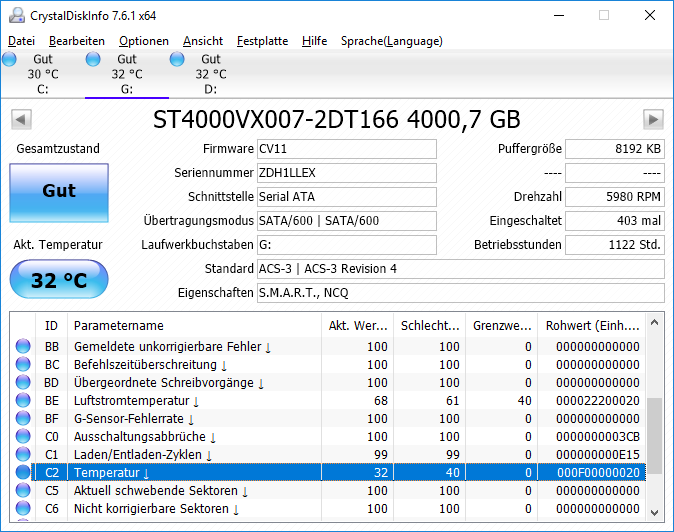Select row Ausschaltungsabbrüche
The image size is (674, 532).
328,437
